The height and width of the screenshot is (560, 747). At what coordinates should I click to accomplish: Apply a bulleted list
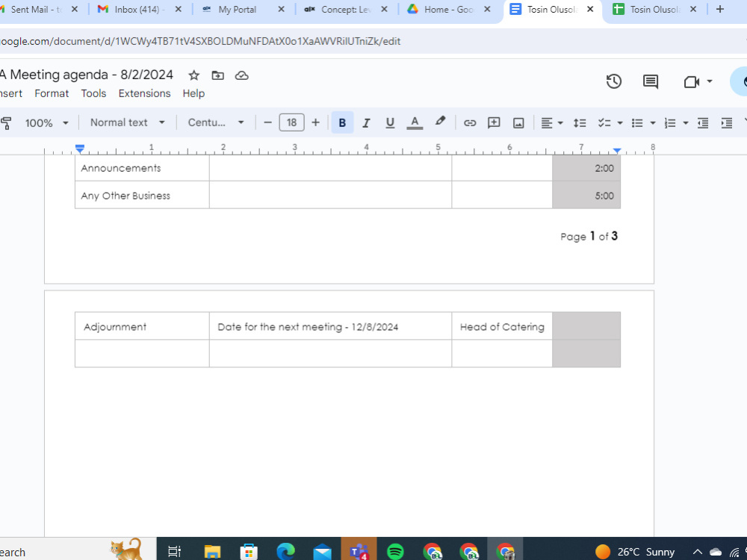click(637, 123)
